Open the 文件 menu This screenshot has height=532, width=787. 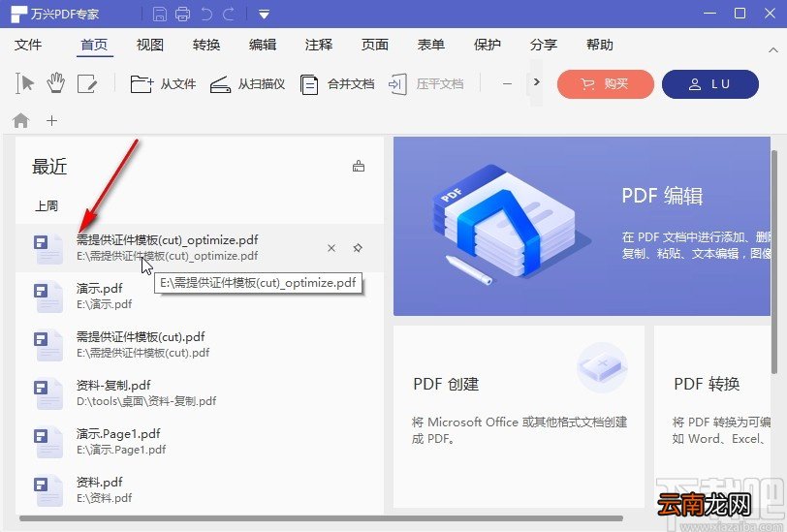point(28,45)
